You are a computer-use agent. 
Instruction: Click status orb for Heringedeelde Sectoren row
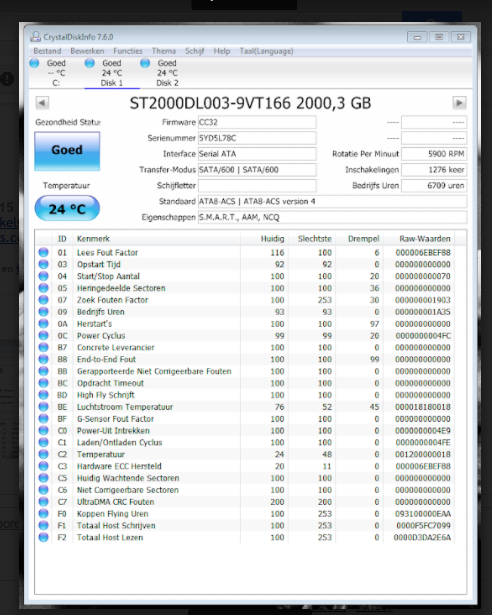coord(44,288)
